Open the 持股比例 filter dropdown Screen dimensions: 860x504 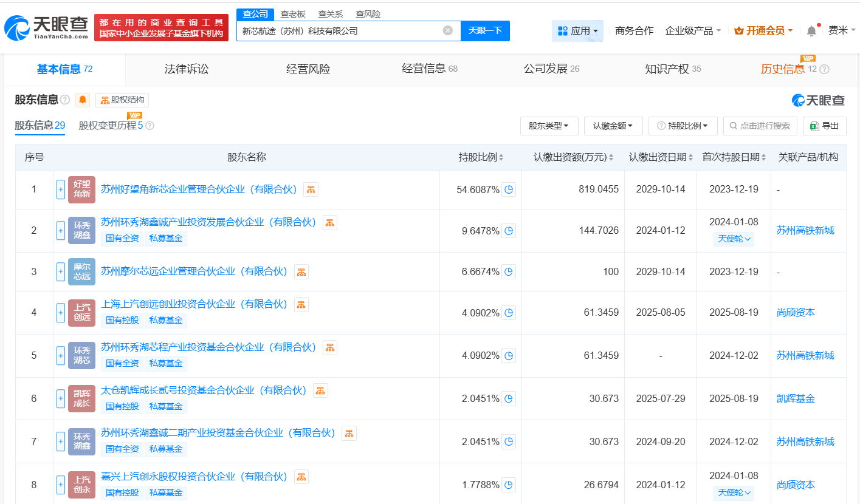[683, 126]
